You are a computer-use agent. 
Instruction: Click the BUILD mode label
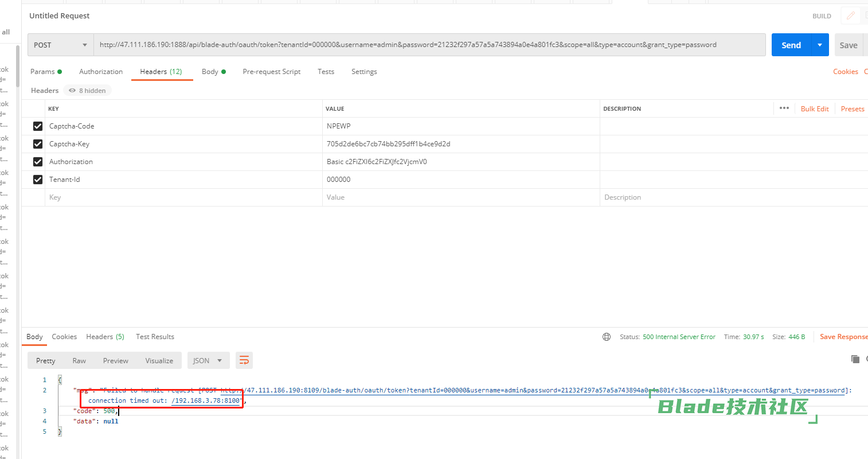(822, 16)
